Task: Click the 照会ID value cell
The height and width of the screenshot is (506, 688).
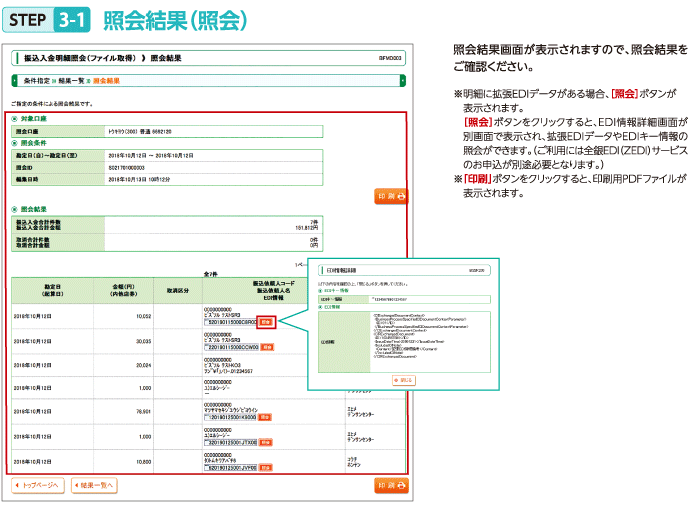Action: click(213, 168)
